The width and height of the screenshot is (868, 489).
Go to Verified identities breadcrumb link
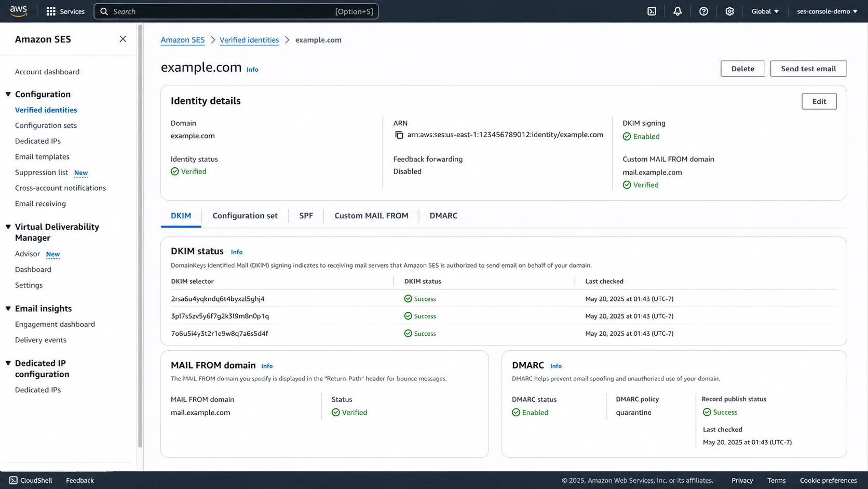coord(249,40)
